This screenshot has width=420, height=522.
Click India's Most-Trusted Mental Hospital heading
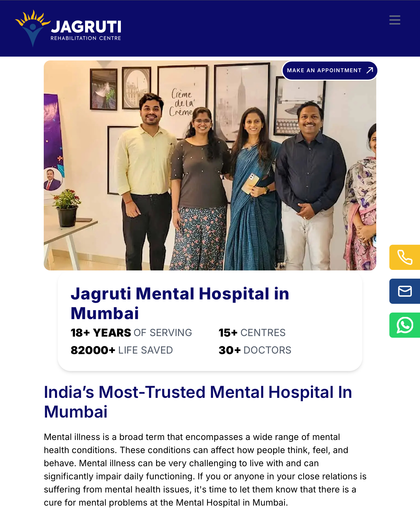pos(198,402)
